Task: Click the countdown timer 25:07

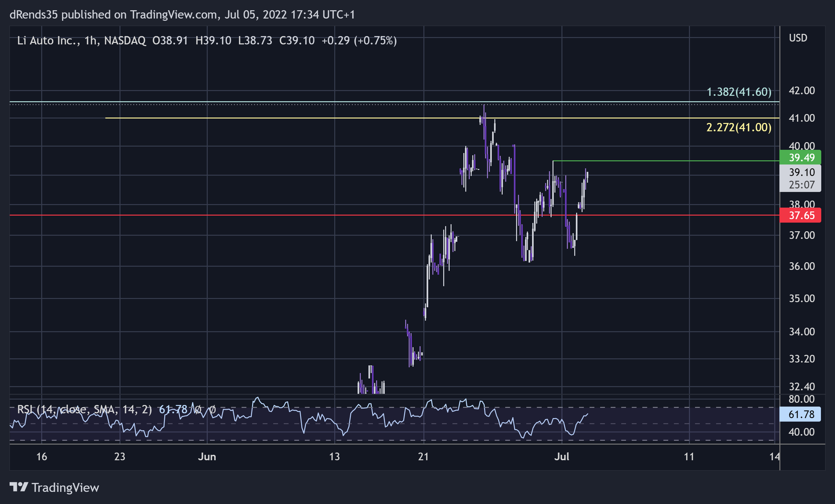Action: [x=802, y=185]
